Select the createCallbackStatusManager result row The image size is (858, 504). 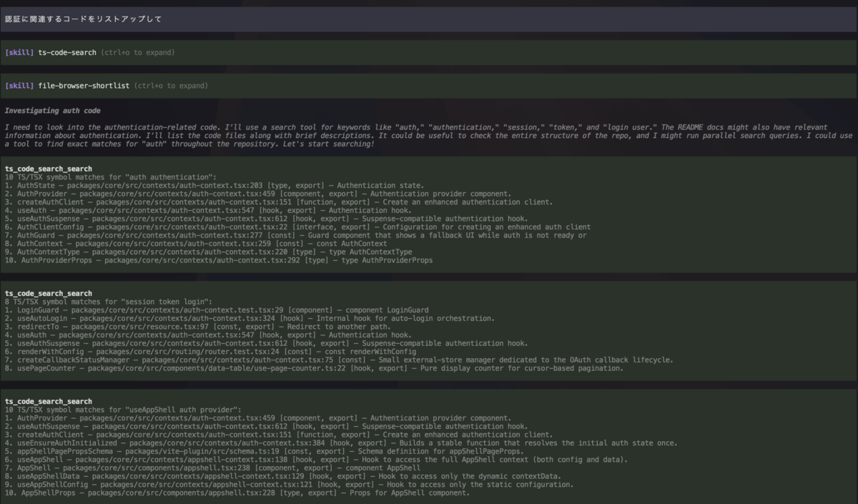[x=338, y=360]
